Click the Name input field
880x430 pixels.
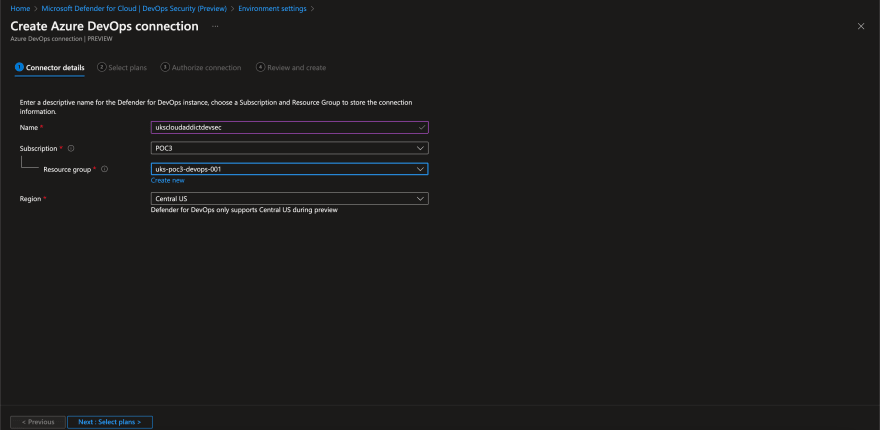pos(290,127)
